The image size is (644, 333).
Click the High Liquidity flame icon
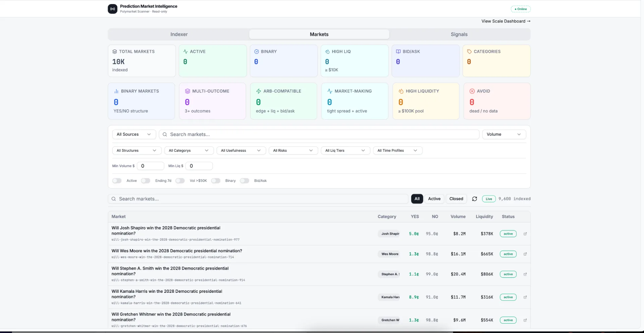click(401, 91)
